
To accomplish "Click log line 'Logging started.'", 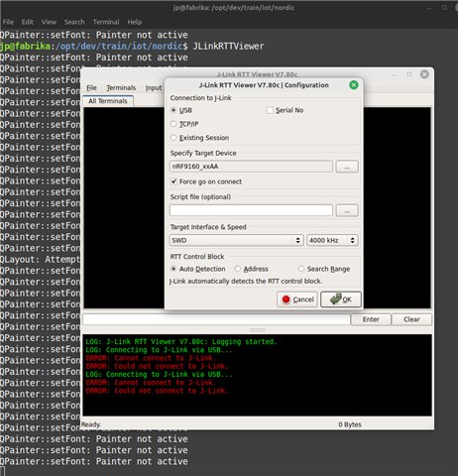I will click(x=181, y=341).
